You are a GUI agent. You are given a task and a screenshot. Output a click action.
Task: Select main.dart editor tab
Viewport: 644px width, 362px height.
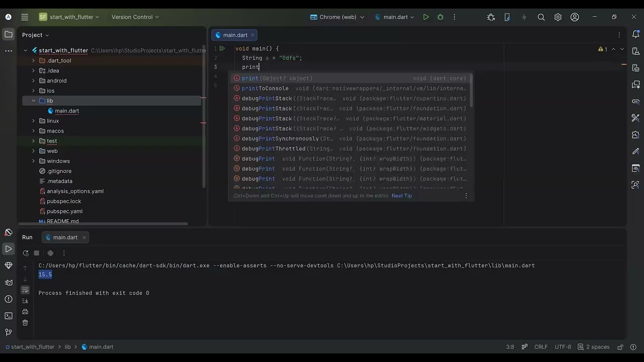point(235,35)
